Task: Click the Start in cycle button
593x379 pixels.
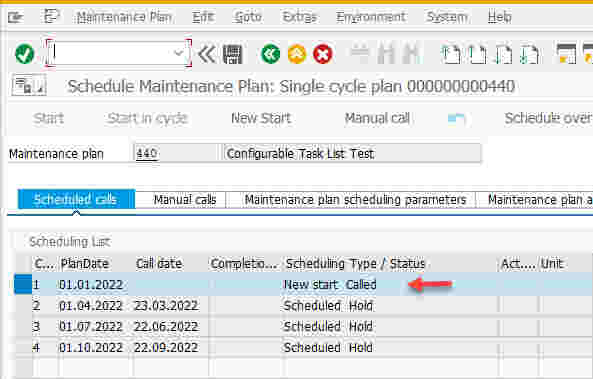Action: 147,118
